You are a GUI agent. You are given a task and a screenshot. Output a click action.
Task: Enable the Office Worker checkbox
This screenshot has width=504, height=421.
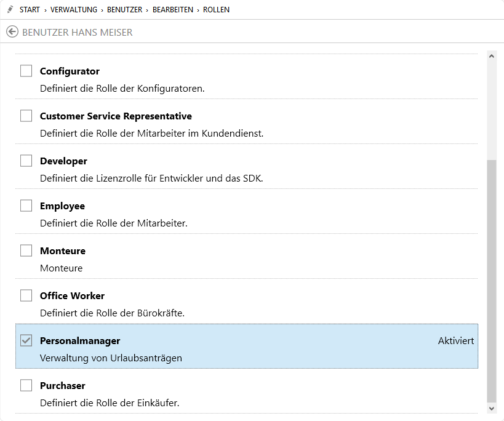(26, 295)
